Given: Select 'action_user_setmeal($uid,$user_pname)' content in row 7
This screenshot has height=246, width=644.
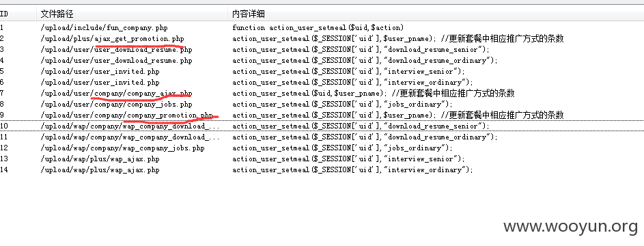Looking at the screenshot, I should 374,94.
